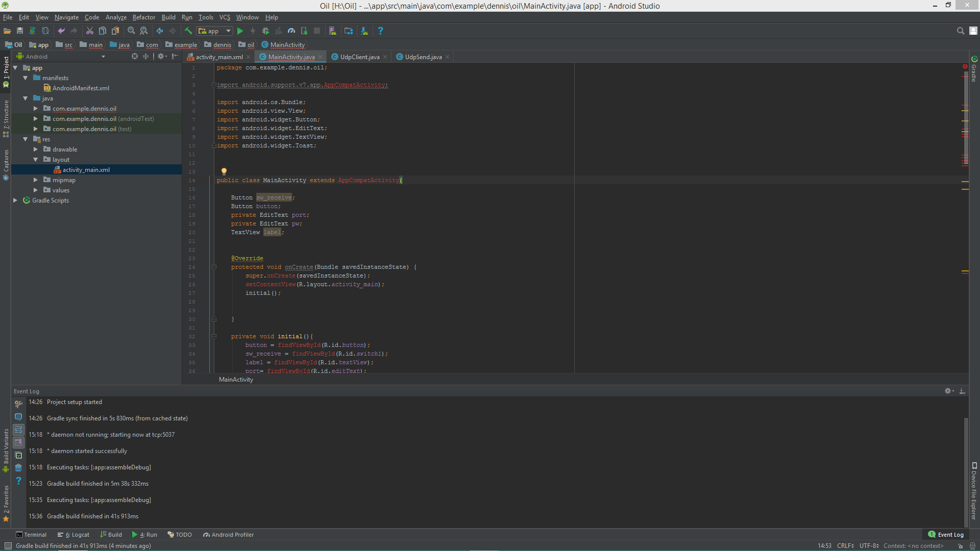Click the Debug app bug icon
The height and width of the screenshot is (551, 980).
(x=265, y=31)
